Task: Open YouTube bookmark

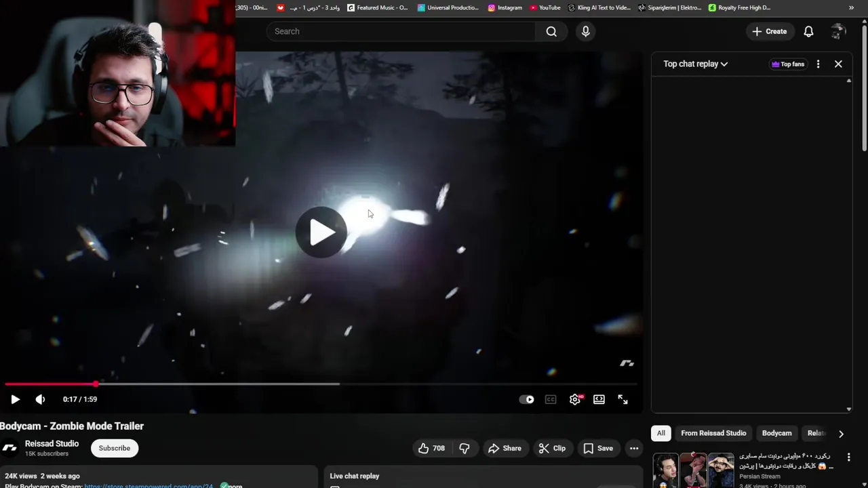Action: click(545, 7)
